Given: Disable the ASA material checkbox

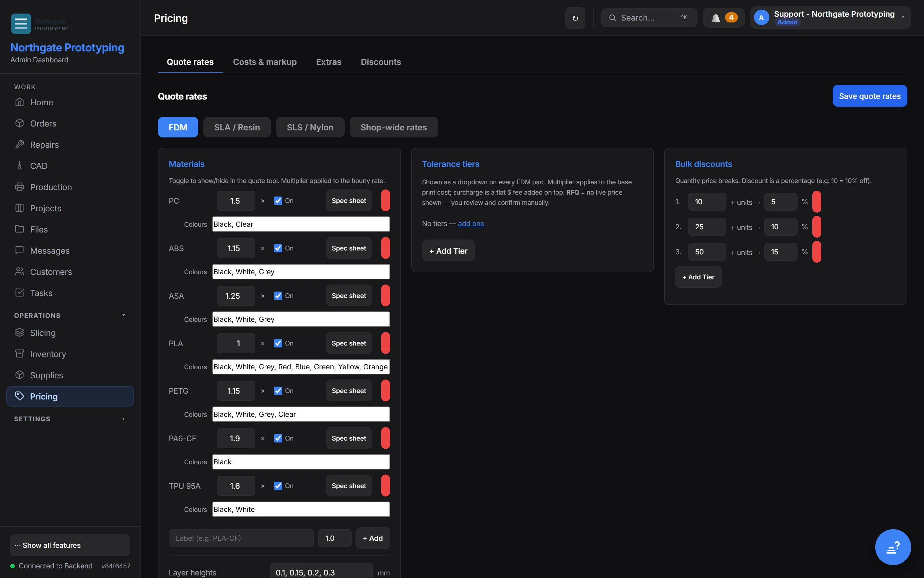Looking at the screenshot, I should pyautogui.click(x=278, y=296).
